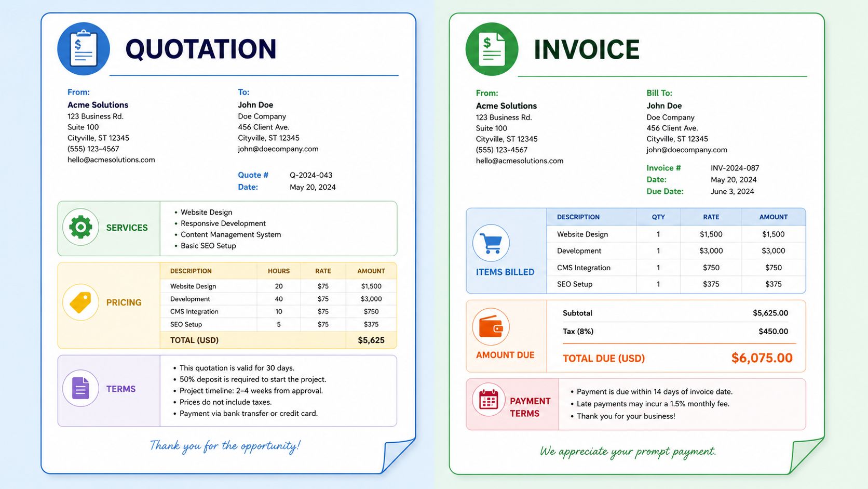Click the SERVICES section label
The height and width of the screenshot is (489, 868).
pyautogui.click(x=127, y=228)
